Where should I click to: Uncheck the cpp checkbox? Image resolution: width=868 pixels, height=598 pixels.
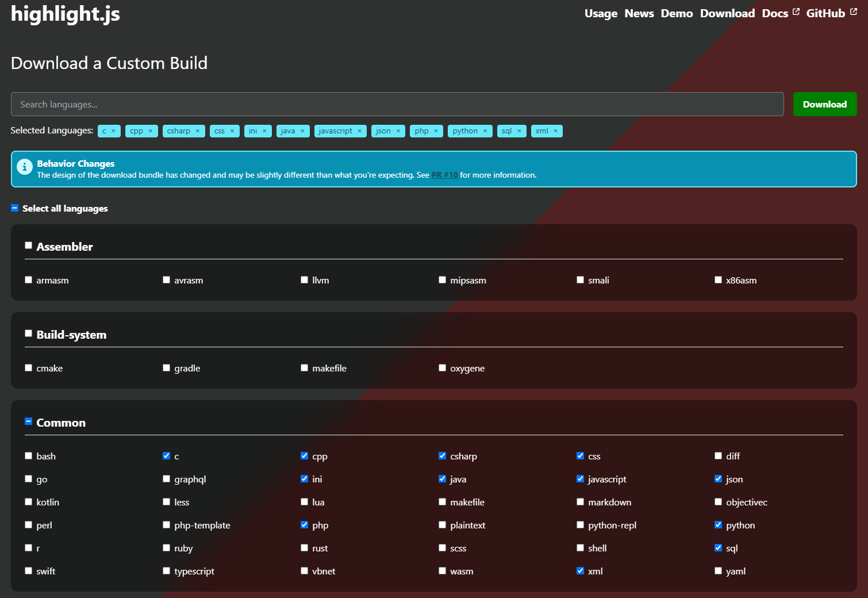(x=304, y=456)
